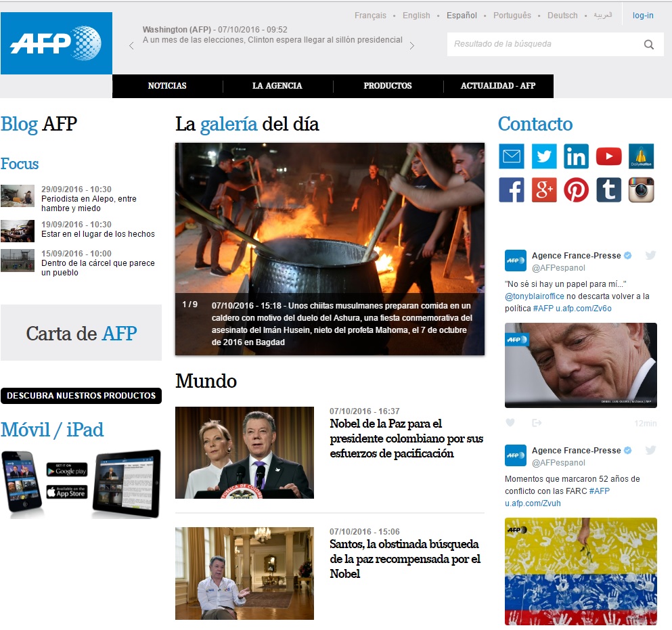
Task: Open the 'galería' link in the heading
Action: 229,125
